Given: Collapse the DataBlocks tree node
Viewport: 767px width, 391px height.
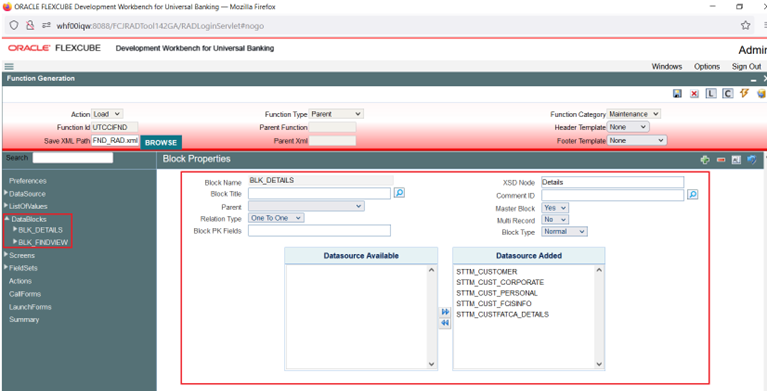Looking at the screenshot, I should tap(7, 219).
